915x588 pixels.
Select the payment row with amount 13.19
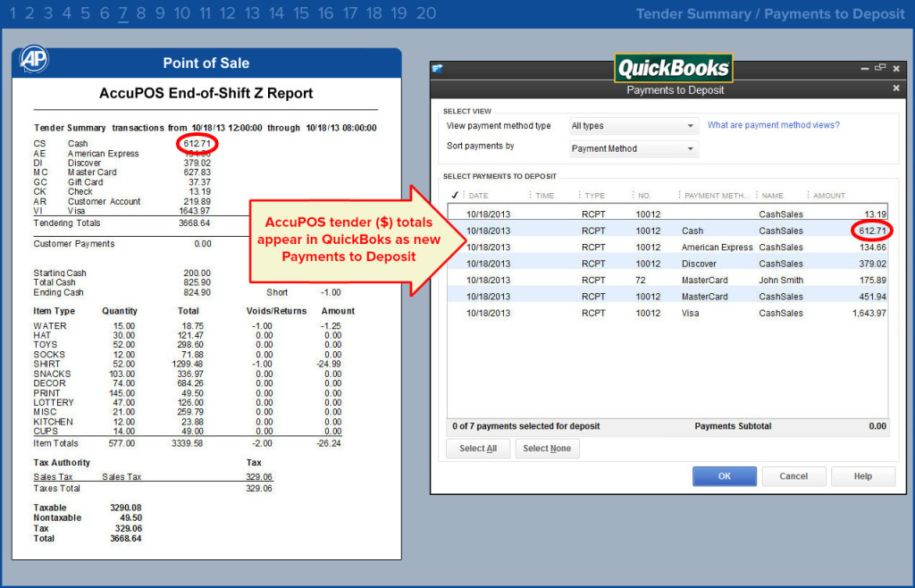coord(667,214)
